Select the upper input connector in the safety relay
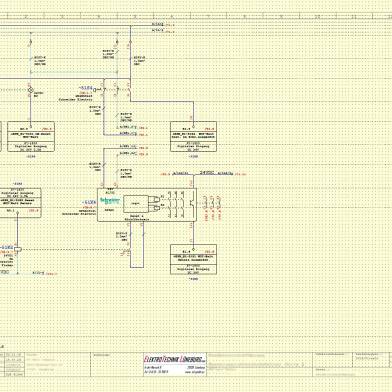 (x=155, y=199)
